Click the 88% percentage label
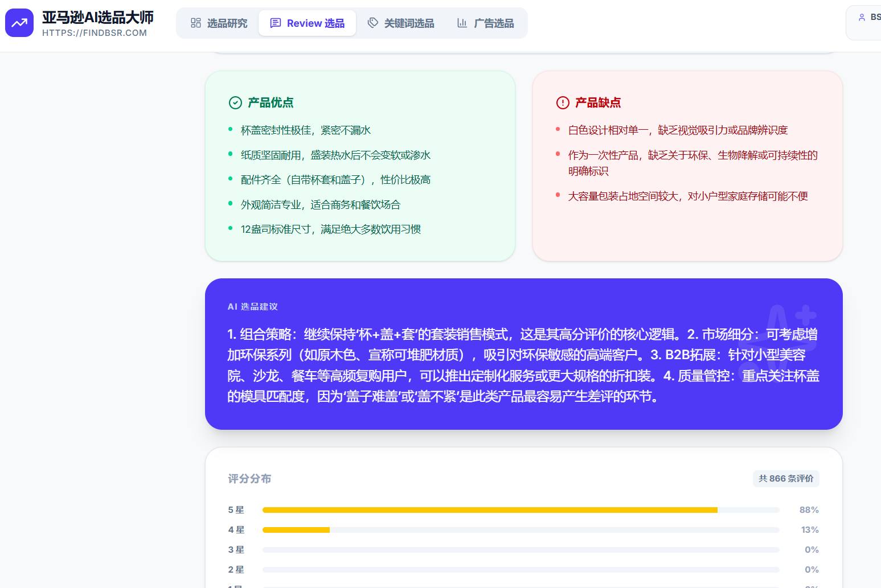The image size is (881, 588). click(809, 510)
